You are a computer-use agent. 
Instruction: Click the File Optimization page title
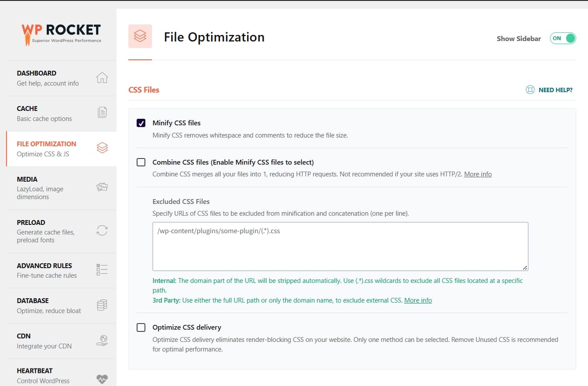[x=214, y=37]
